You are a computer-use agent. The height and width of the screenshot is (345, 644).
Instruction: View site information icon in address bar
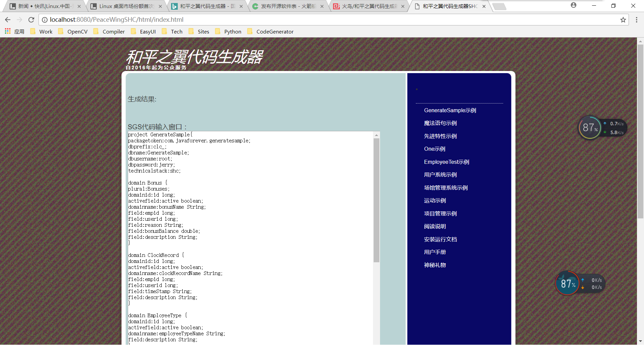click(45, 20)
